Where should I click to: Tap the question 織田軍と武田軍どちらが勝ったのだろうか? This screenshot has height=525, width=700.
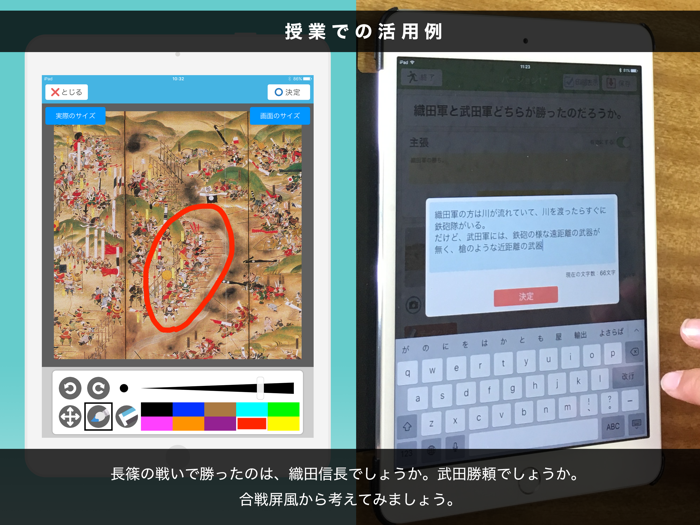point(518,112)
